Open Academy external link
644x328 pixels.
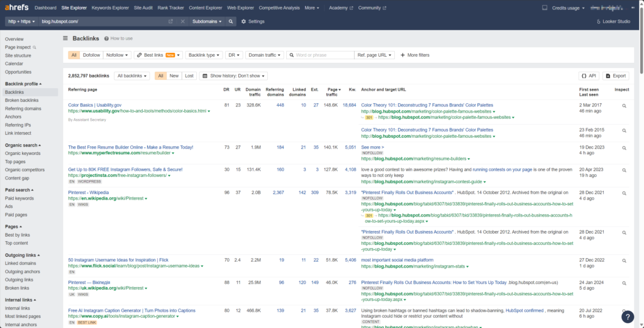[341, 8]
